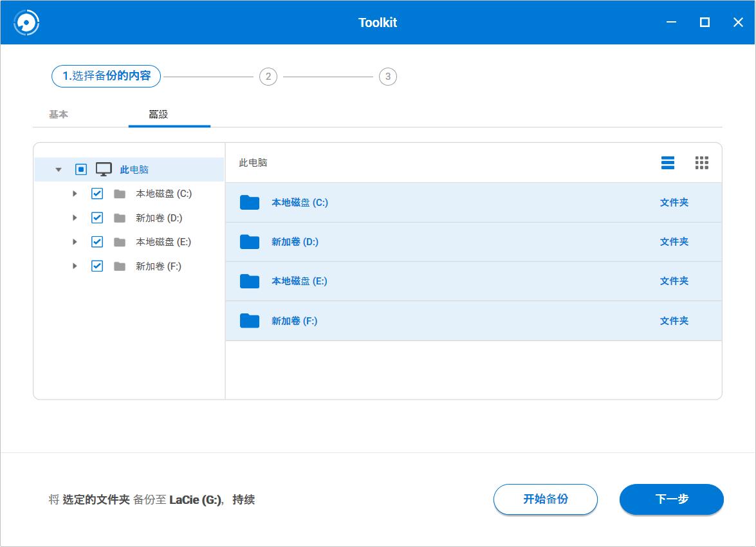Click blue folder icon for 新加卷 (F:)
756x547 pixels.
(x=250, y=320)
